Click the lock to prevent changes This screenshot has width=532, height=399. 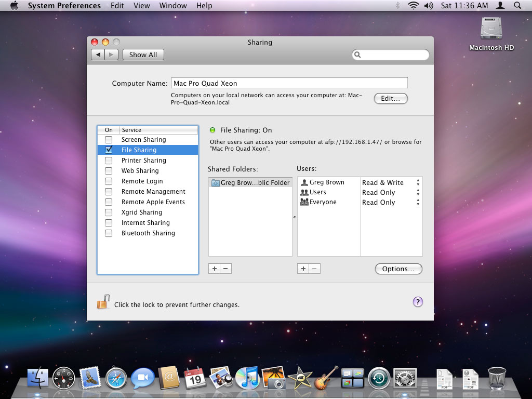coord(104,302)
